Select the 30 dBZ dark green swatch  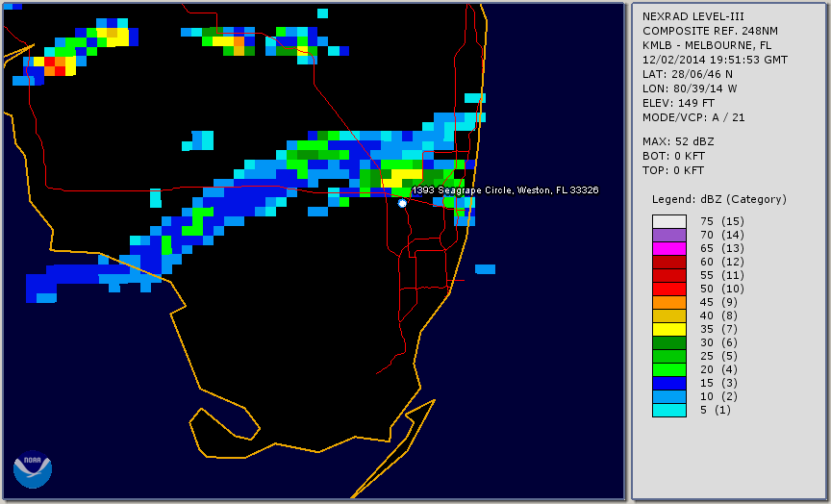point(669,342)
